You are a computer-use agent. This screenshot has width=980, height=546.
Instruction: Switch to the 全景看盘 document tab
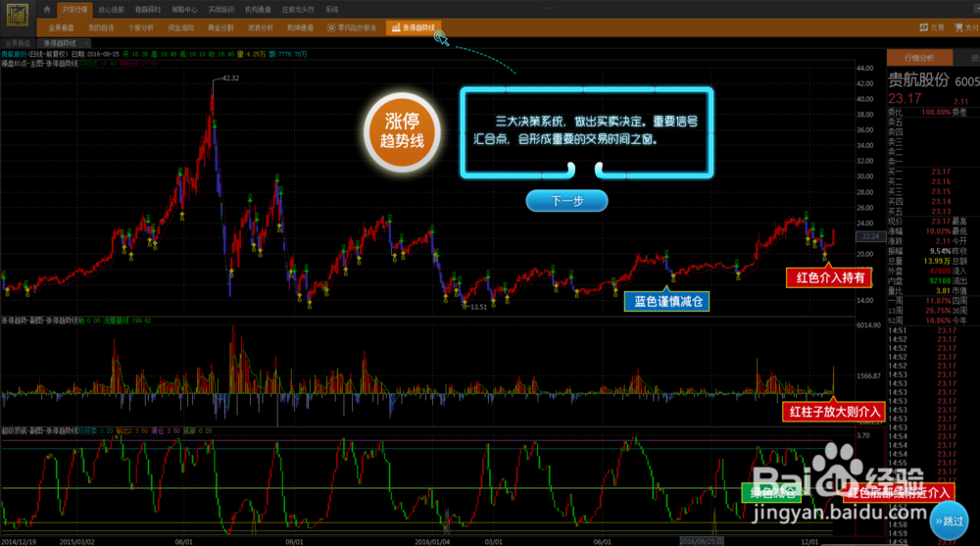click(18, 43)
